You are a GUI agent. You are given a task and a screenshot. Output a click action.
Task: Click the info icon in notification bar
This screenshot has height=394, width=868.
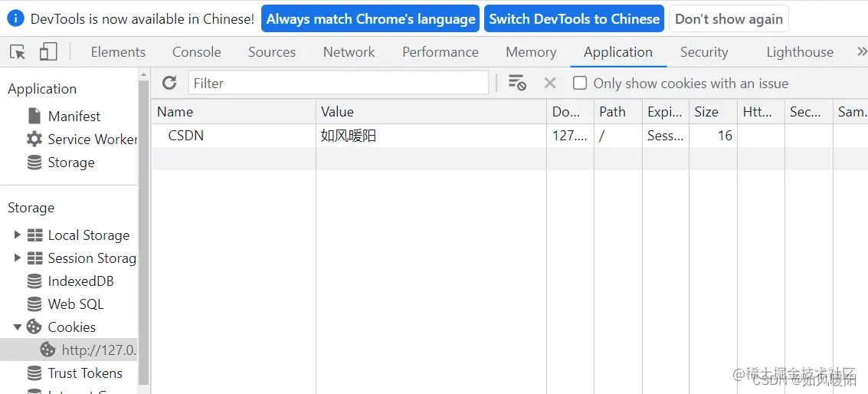point(15,19)
